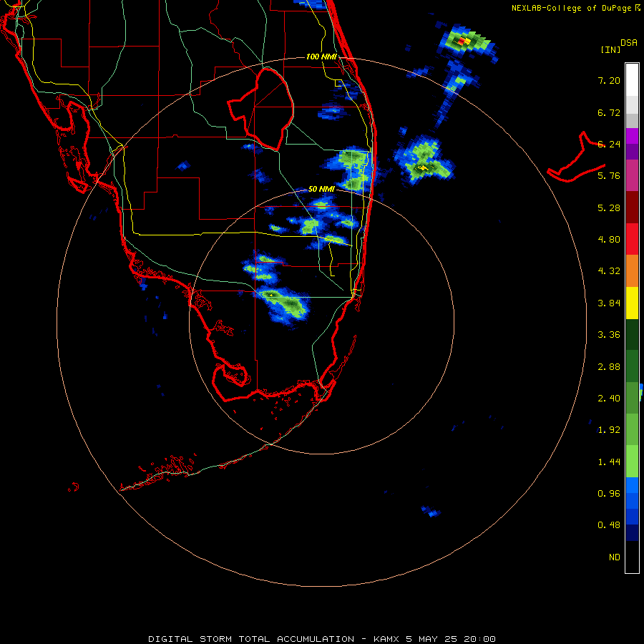Pick the yellow swatch beside 3.84

point(632,303)
